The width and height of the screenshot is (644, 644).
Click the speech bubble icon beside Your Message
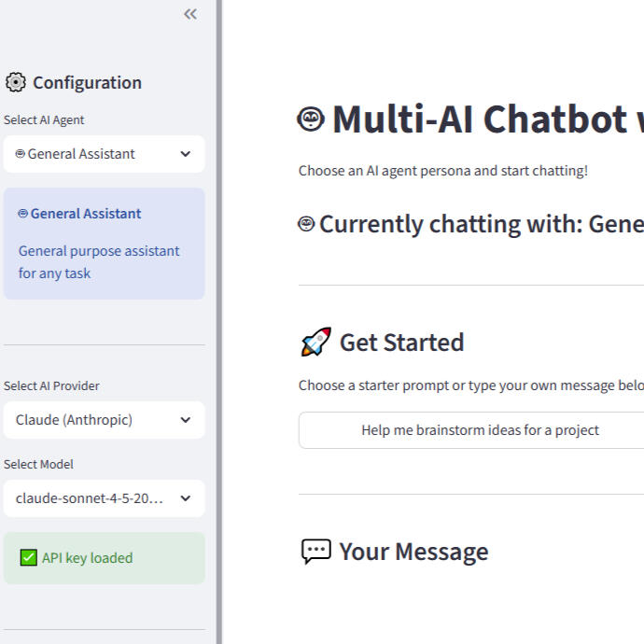pos(315,552)
